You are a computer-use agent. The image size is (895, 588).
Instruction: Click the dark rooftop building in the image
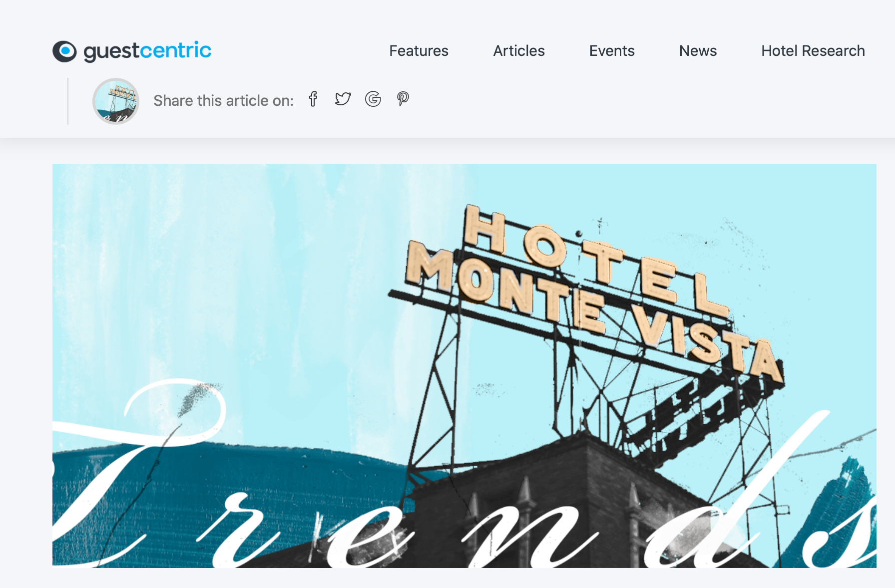click(x=574, y=499)
